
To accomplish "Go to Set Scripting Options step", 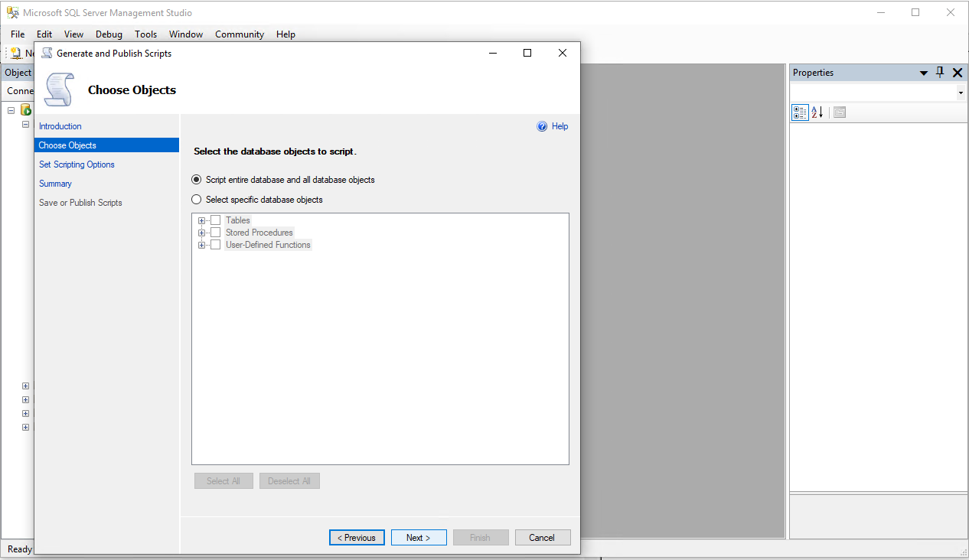I will pyautogui.click(x=77, y=164).
